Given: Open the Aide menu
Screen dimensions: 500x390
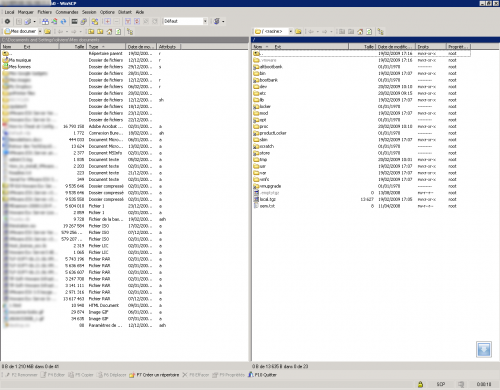Looking at the screenshot, I should tap(140, 12).
